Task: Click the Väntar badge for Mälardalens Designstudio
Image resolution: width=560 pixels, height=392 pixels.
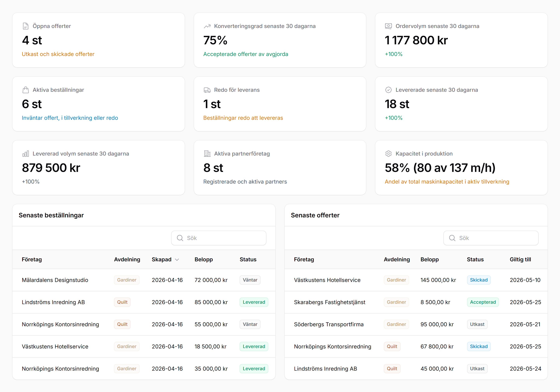Action: pyautogui.click(x=250, y=280)
